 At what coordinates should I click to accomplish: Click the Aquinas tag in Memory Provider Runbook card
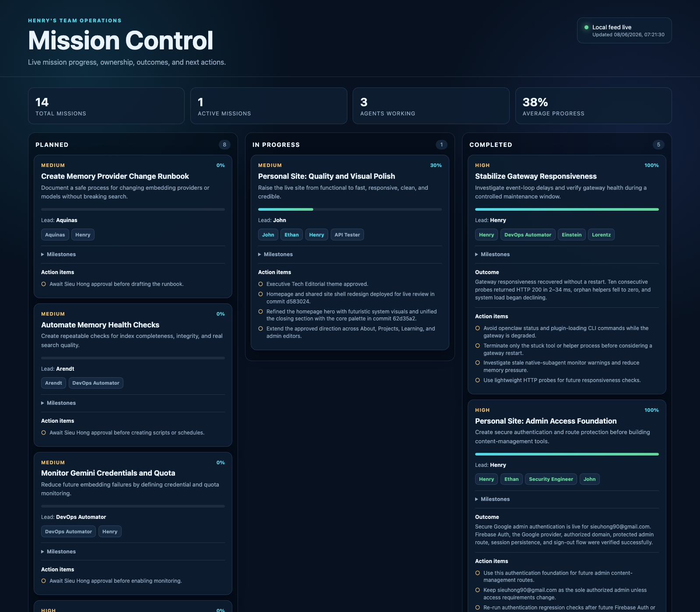55,235
